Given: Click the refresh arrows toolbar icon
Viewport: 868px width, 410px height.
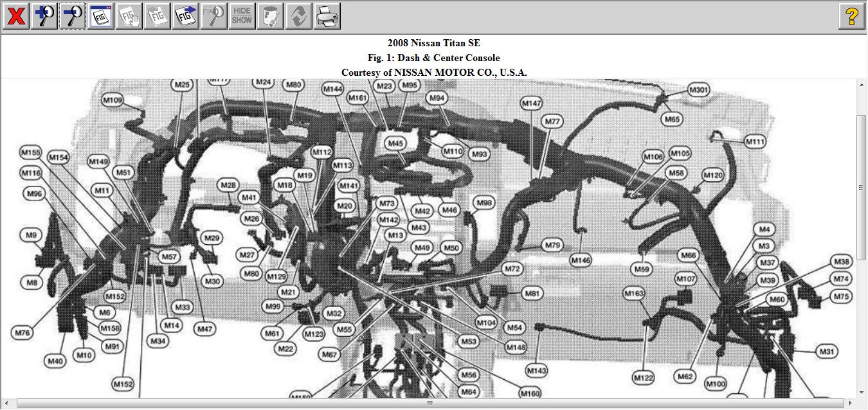Looking at the screenshot, I should tap(299, 16).
